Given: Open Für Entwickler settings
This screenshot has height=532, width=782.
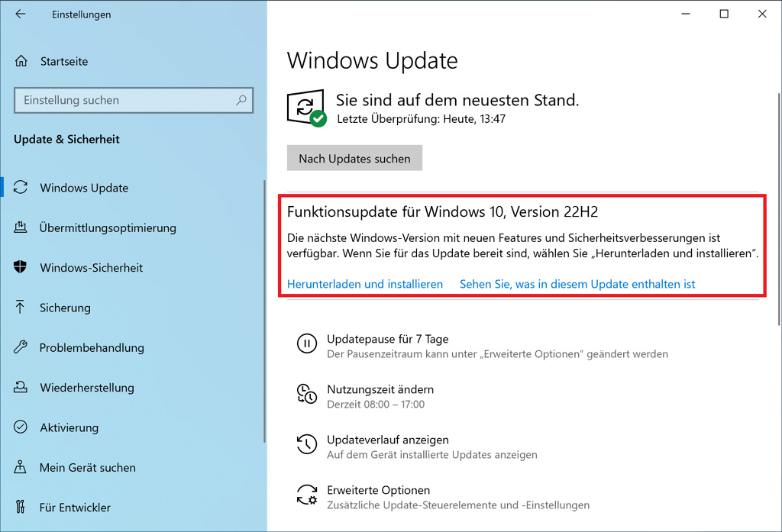Looking at the screenshot, I should tap(75, 507).
